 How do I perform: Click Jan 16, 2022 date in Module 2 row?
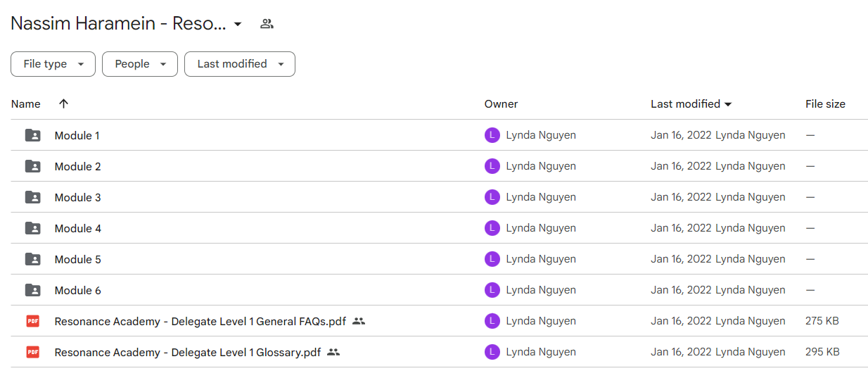tap(681, 166)
